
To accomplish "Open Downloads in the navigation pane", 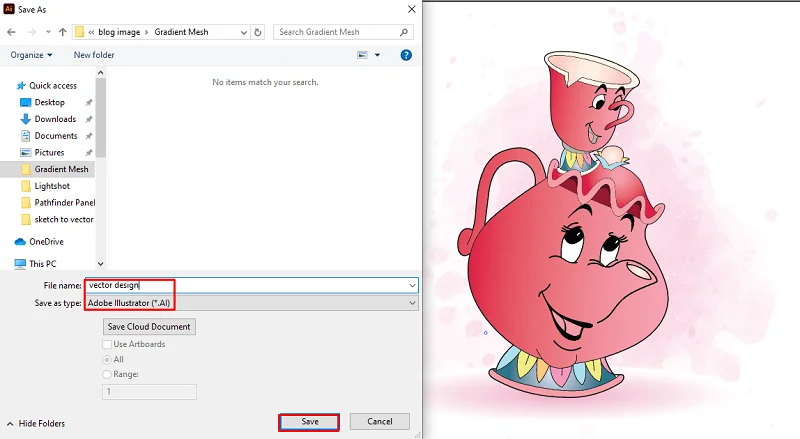I will (55, 119).
